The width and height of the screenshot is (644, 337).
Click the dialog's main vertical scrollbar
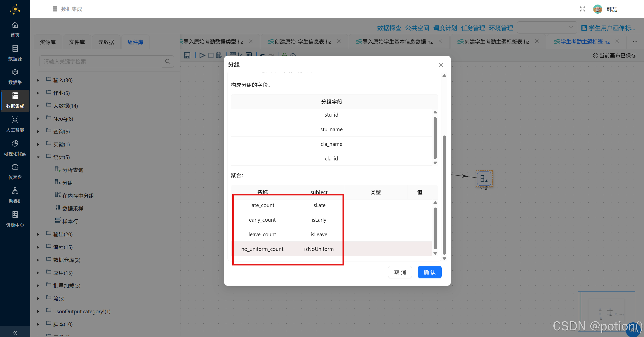[x=444, y=195]
